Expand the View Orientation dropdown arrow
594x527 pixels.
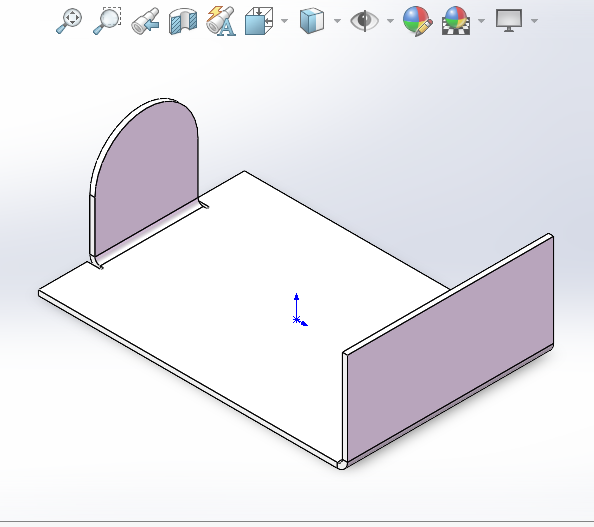click(284, 21)
